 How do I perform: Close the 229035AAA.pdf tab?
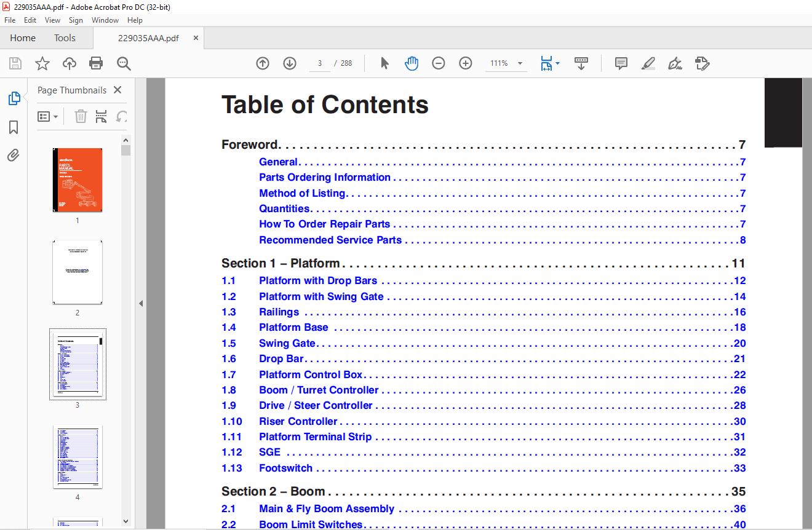[196, 38]
